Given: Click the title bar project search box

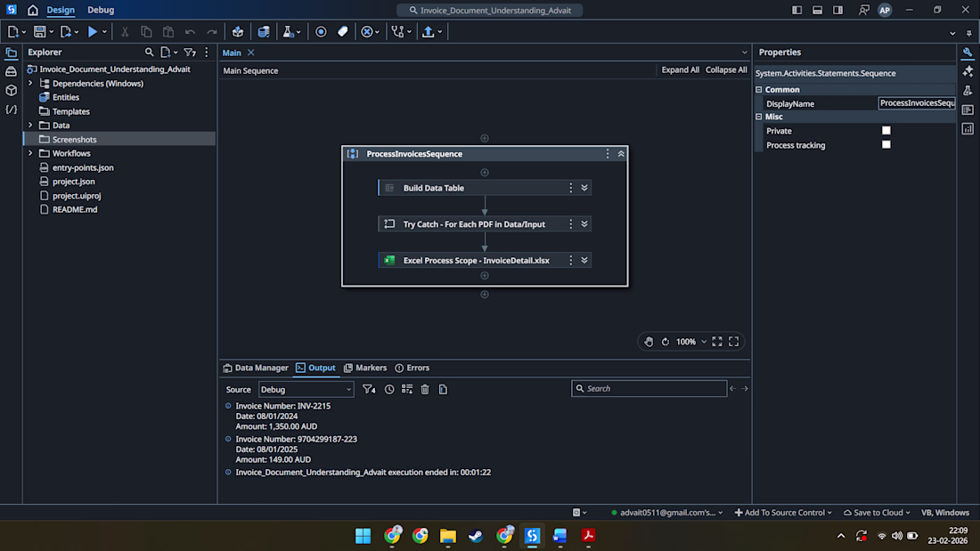Looking at the screenshot, I should click(489, 10).
